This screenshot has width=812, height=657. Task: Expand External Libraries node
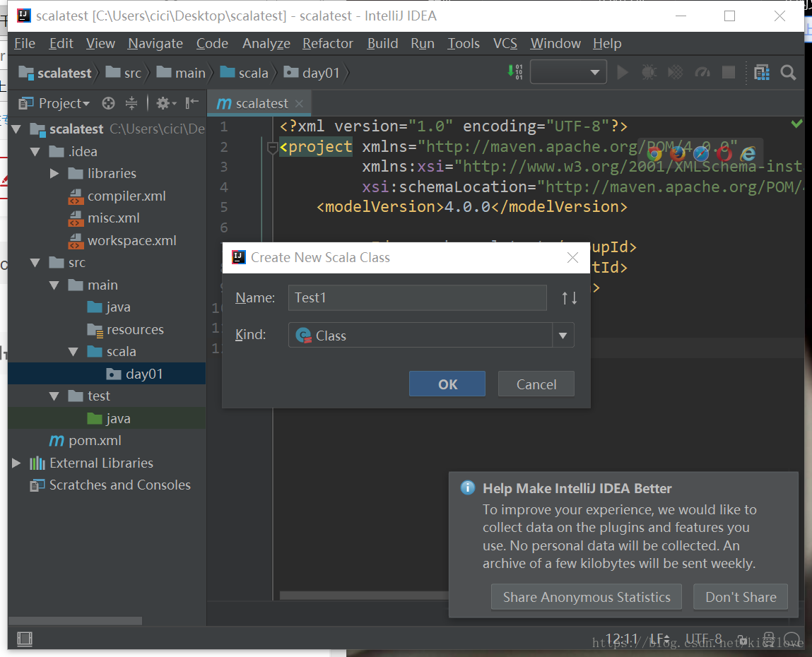16,463
